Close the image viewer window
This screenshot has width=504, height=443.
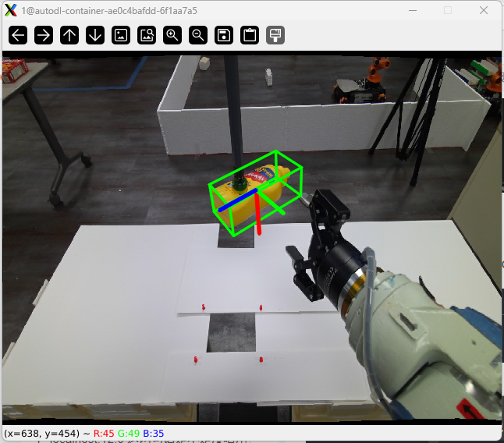click(x=484, y=11)
